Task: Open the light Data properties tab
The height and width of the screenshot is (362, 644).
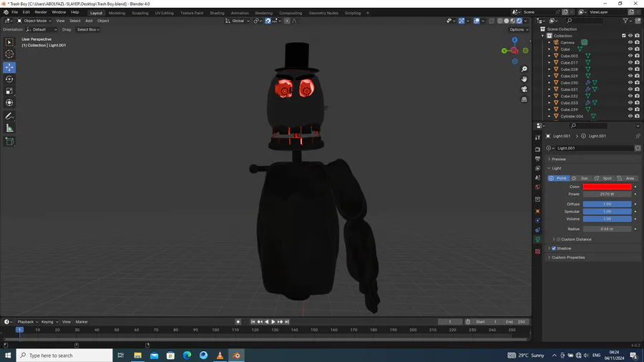Action: 537,240
